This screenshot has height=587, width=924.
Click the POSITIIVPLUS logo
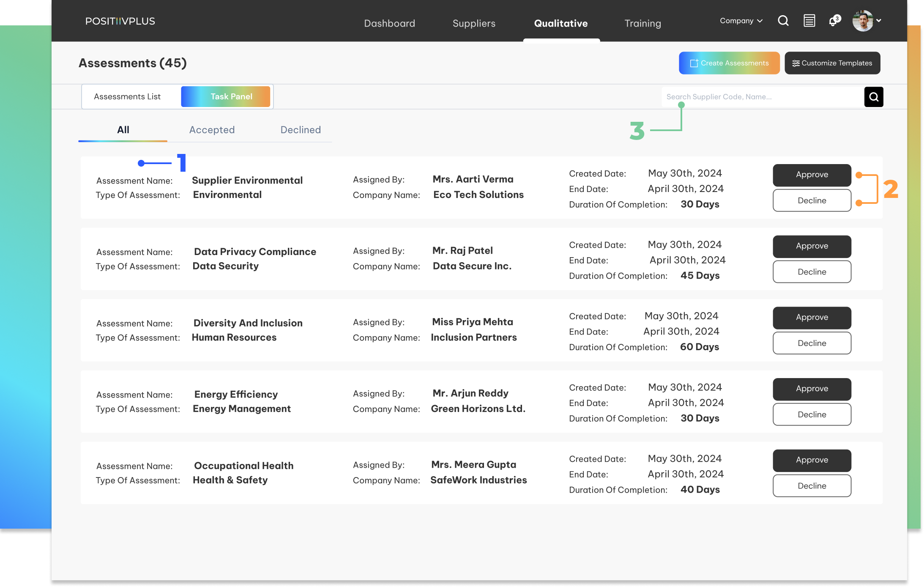pyautogui.click(x=120, y=21)
